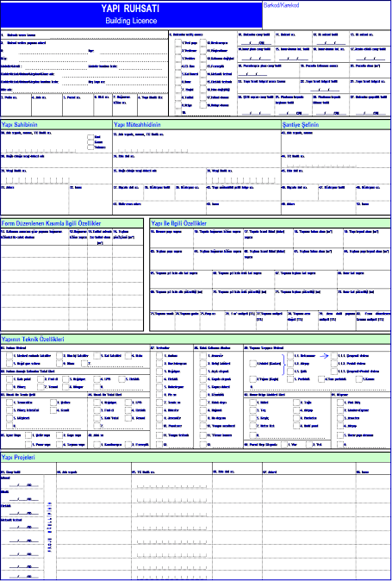The width and height of the screenshot is (392, 581).
Task: Check '7. Temiz su' in Tesisatlar column
Action: click(159, 403)
